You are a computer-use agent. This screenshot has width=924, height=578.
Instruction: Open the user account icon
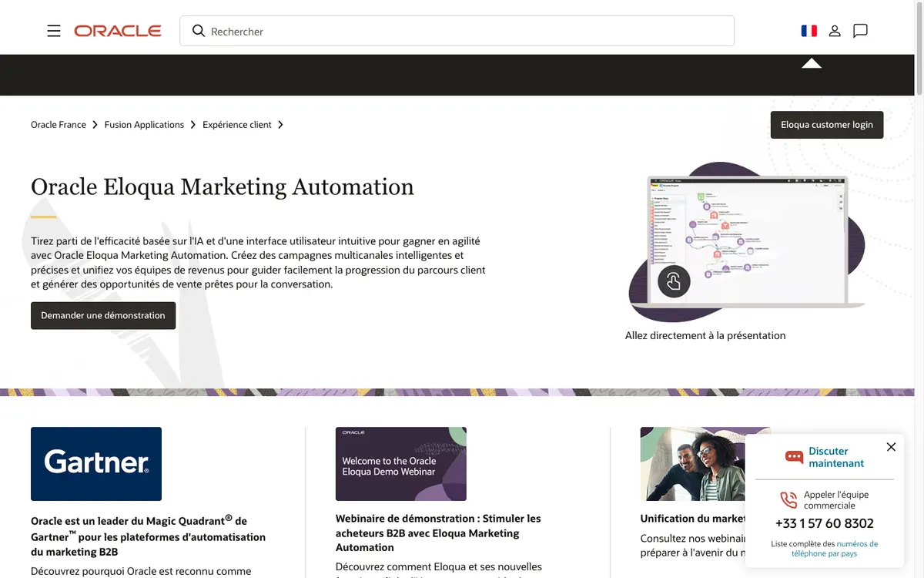tap(835, 31)
